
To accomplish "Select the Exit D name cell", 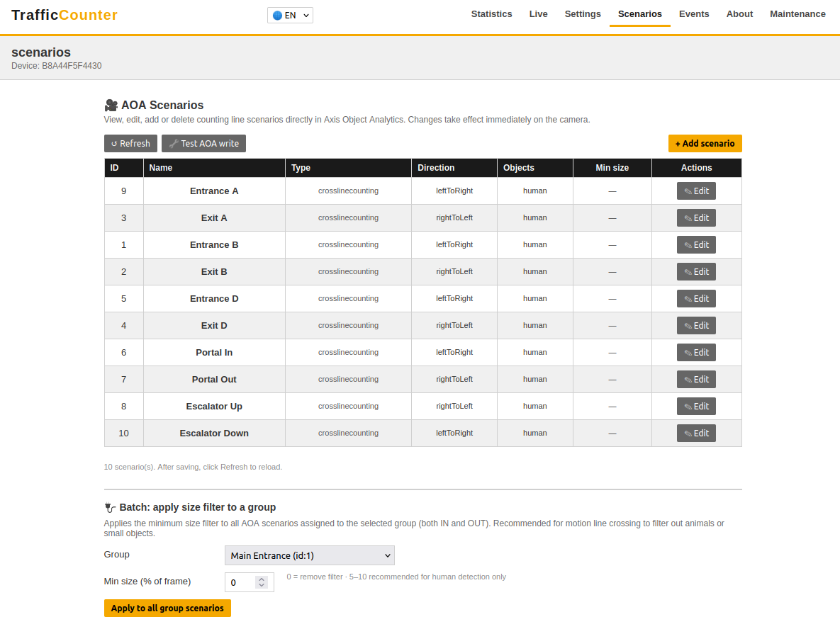I will [x=214, y=325].
